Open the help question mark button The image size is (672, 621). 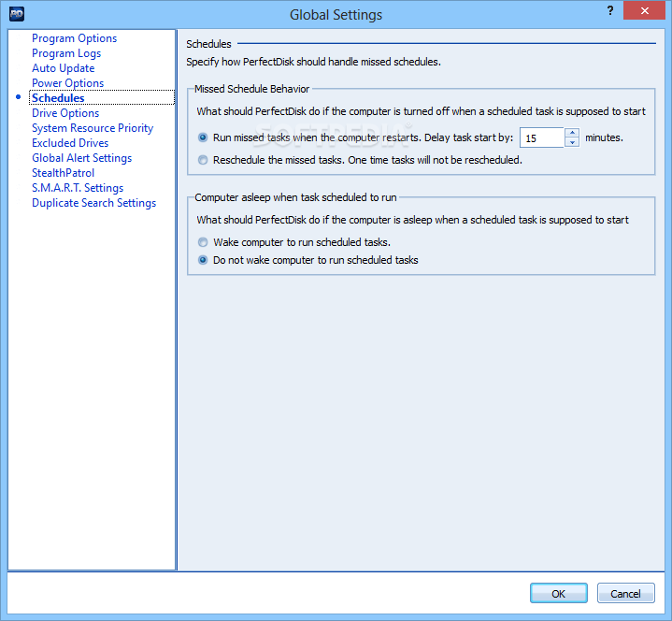point(610,10)
